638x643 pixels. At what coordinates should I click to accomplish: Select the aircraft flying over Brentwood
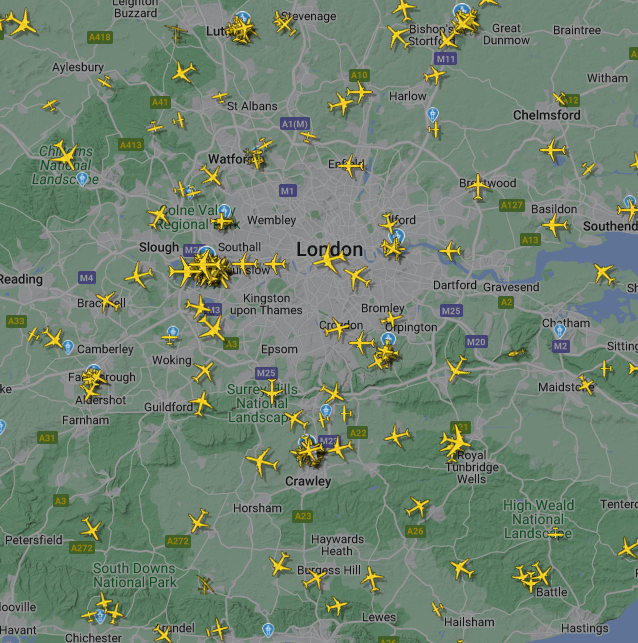click(478, 186)
